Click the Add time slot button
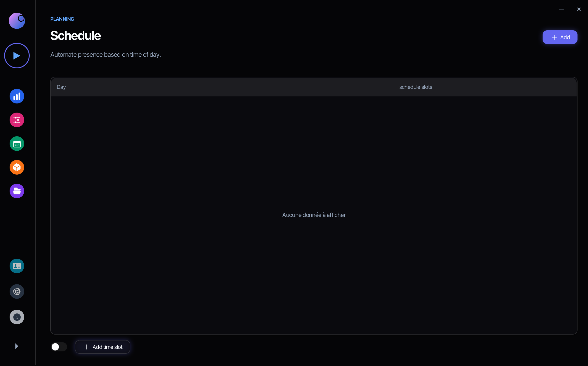 [102, 347]
